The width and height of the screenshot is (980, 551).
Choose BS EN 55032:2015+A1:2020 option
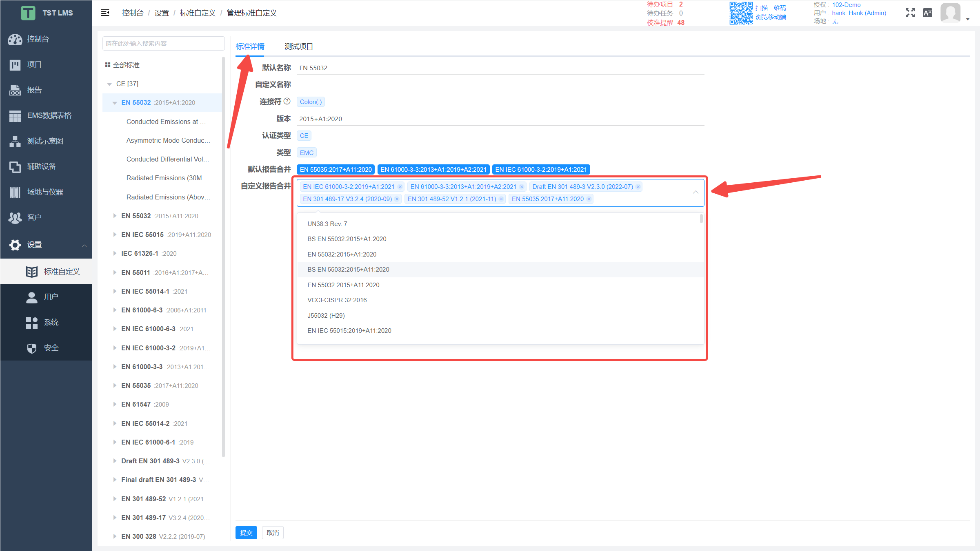[500, 239]
